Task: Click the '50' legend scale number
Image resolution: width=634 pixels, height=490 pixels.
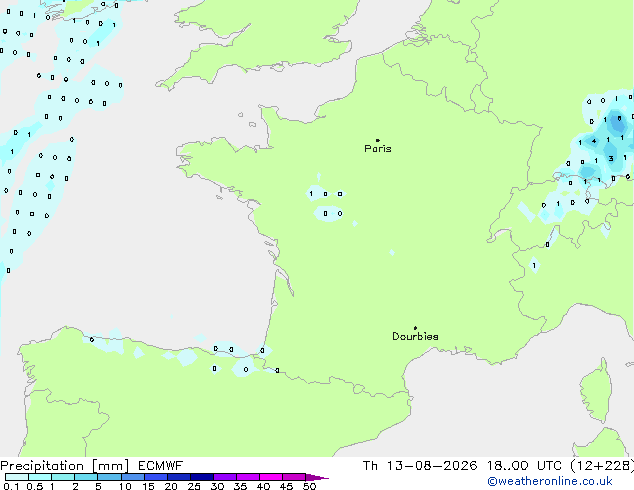Action: point(309,486)
